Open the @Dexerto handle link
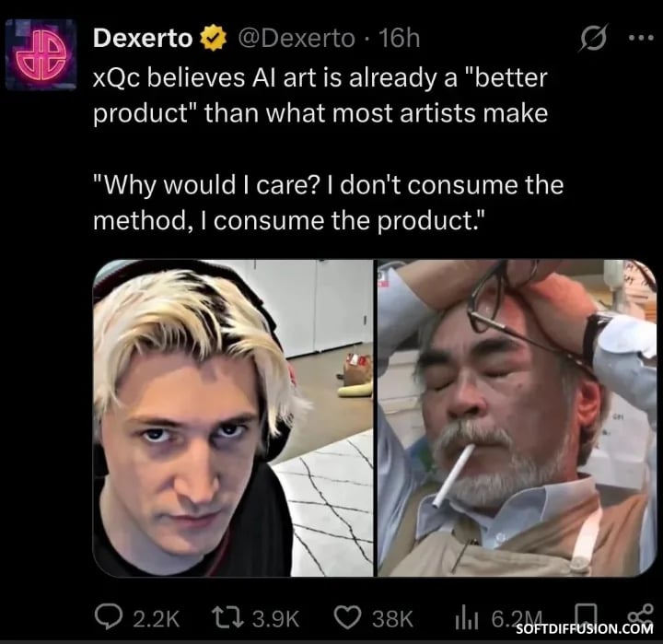Viewport: 663px width, 644px height. pyautogui.click(x=297, y=39)
